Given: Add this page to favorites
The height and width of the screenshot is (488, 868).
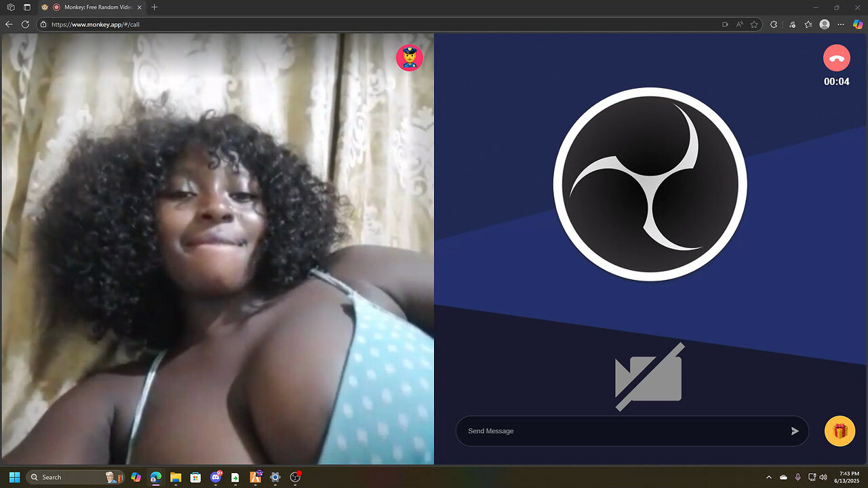Looking at the screenshot, I should [754, 24].
